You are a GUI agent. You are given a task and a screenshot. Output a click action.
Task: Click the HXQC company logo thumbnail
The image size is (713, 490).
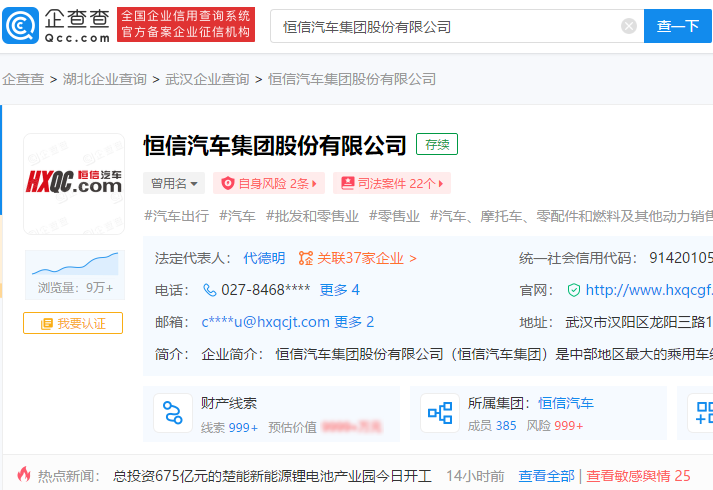click(74, 183)
